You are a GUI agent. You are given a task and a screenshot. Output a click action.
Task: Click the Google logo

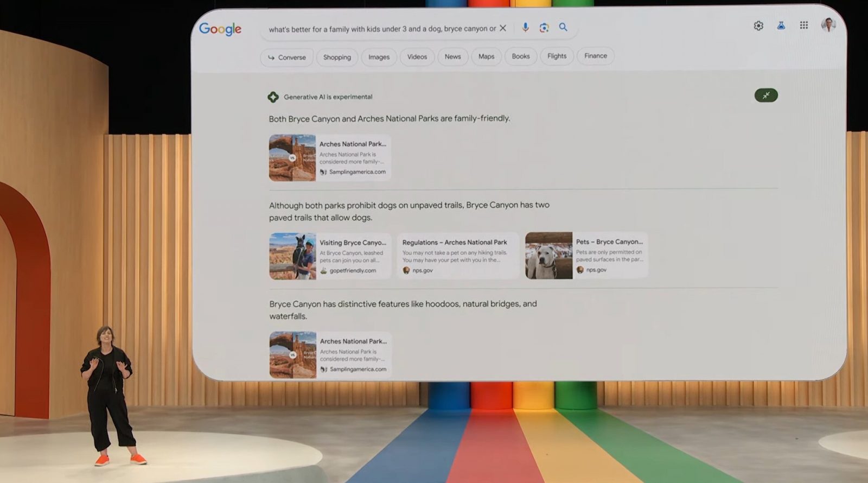220,29
